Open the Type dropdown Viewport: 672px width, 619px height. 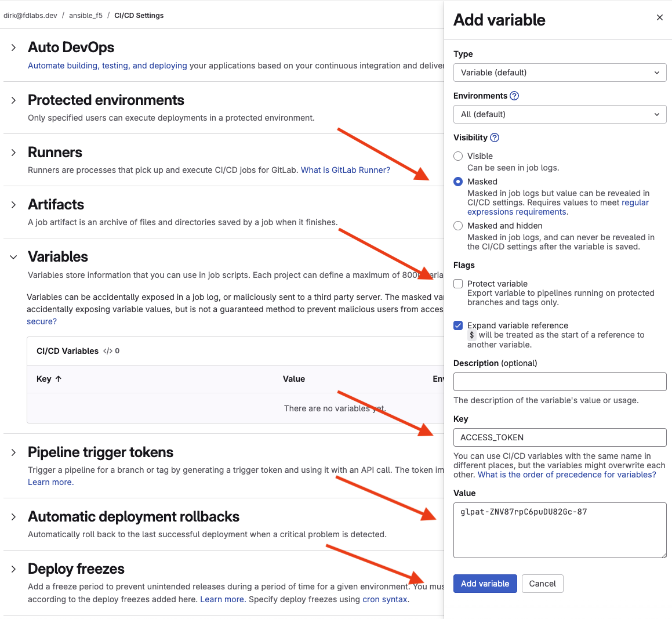560,73
